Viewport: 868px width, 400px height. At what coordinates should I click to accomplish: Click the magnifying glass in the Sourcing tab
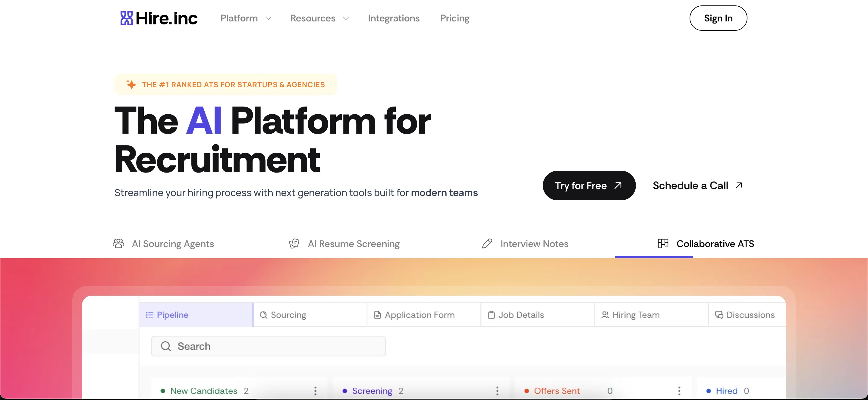click(263, 315)
